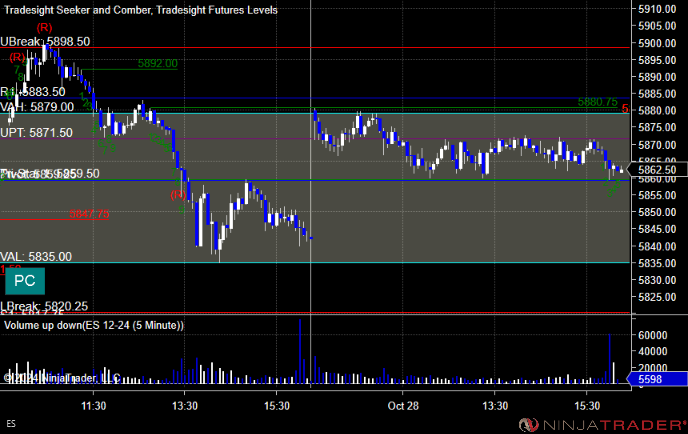Select the UBreak: 5898.50 level label
Viewport: 688px width, 434px height.
[45, 42]
